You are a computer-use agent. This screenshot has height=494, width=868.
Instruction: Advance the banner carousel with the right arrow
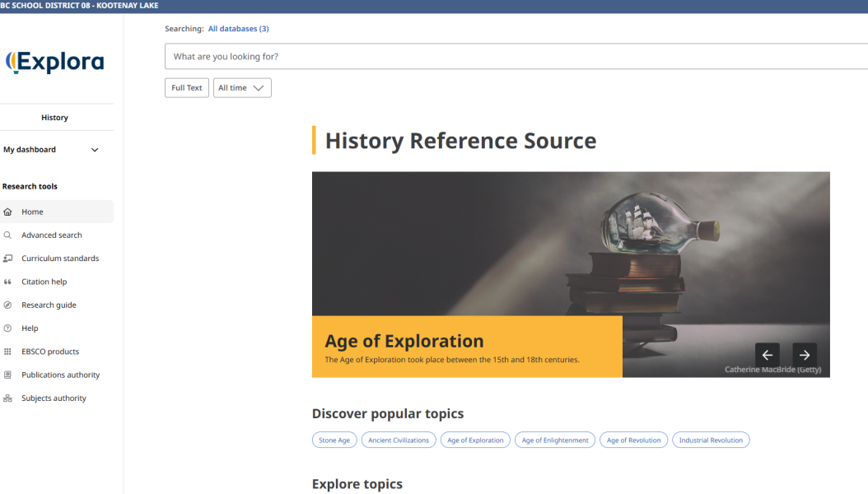click(805, 355)
